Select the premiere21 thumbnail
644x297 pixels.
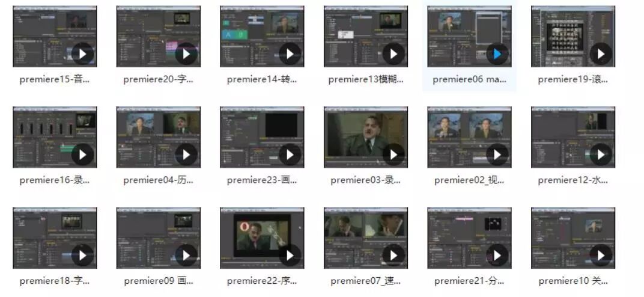469,238
